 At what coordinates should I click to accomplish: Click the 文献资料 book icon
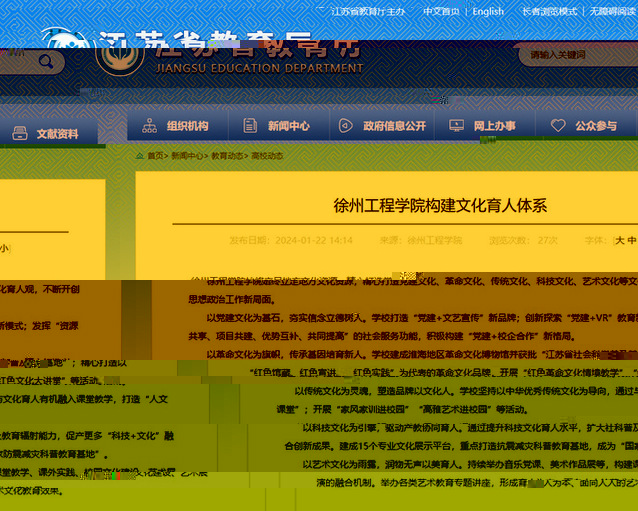[x=19, y=133]
